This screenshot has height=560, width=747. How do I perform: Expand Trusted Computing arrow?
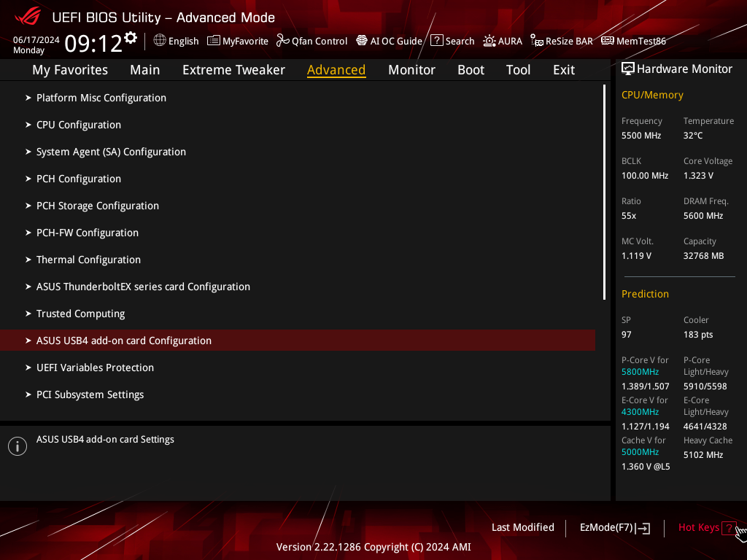28,314
